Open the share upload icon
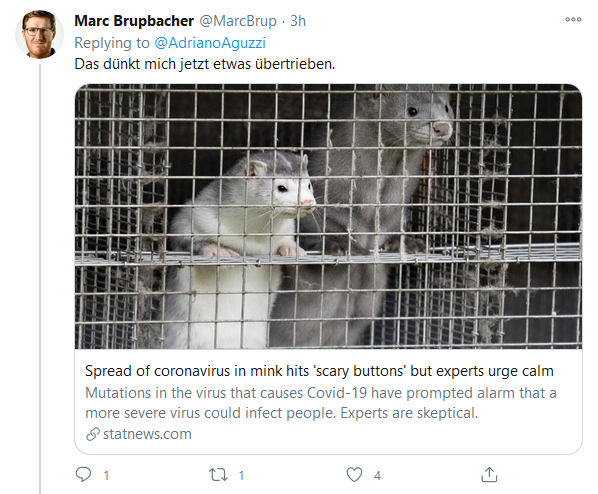Image resolution: width=598 pixels, height=494 pixels. [489, 475]
